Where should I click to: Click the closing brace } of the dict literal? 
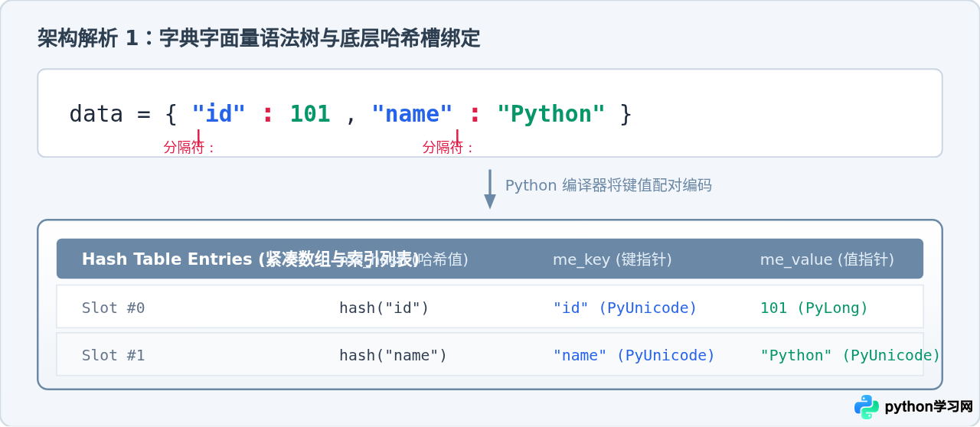point(626,114)
